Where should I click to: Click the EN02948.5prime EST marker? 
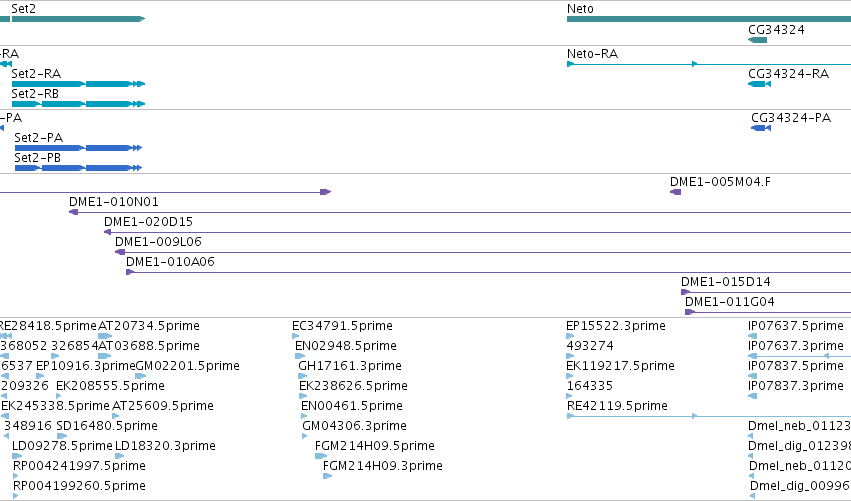pos(300,356)
